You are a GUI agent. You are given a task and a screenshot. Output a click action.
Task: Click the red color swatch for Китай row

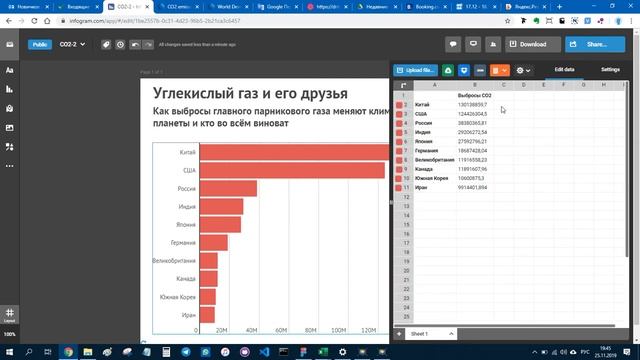click(x=399, y=105)
